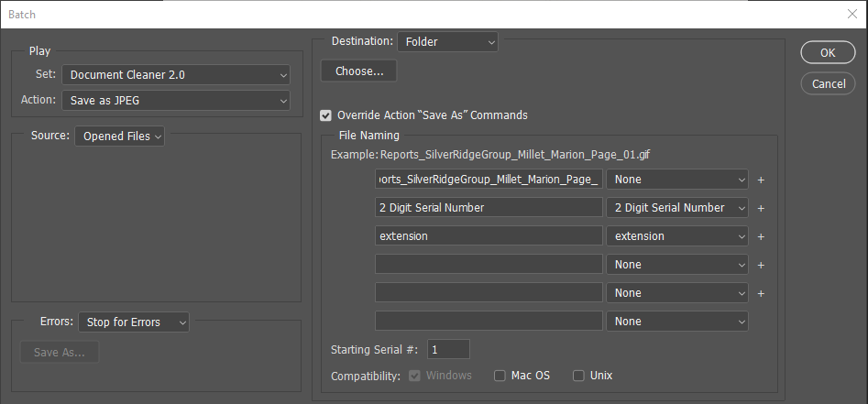Image resolution: width=868 pixels, height=404 pixels.
Task: Click the plus icon beside extension dropdown
Action: pos(761,236)
